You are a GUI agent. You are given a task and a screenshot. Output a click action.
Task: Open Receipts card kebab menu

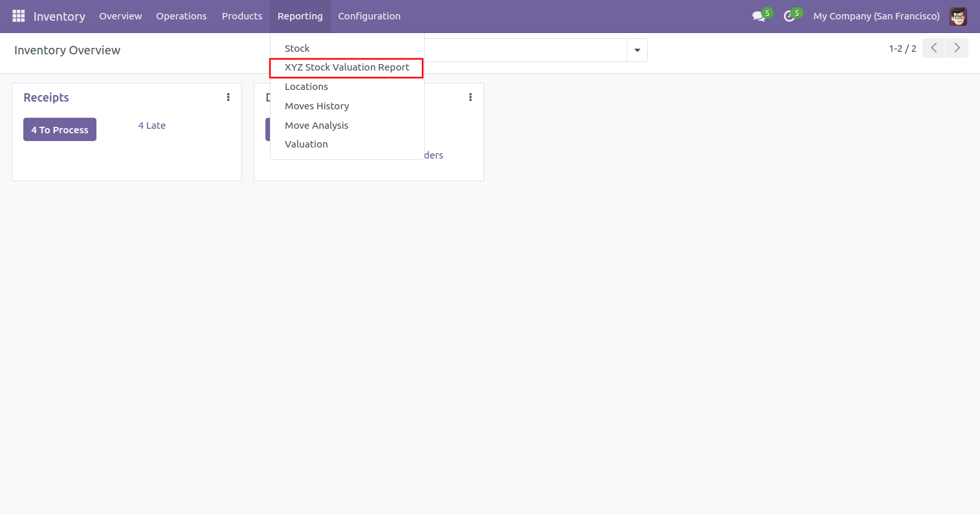tap(228, 97)
